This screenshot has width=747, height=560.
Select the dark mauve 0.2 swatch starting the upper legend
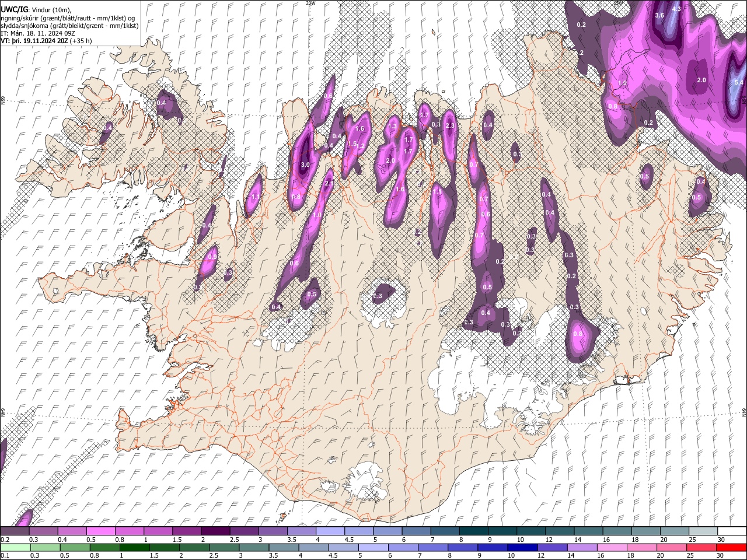pyautogui.click(x=15, y=531)
